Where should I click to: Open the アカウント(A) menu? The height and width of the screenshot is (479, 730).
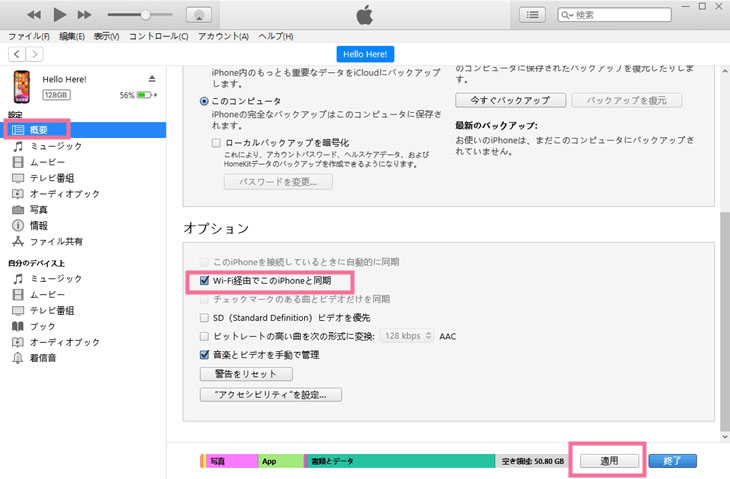coord(223,36)
